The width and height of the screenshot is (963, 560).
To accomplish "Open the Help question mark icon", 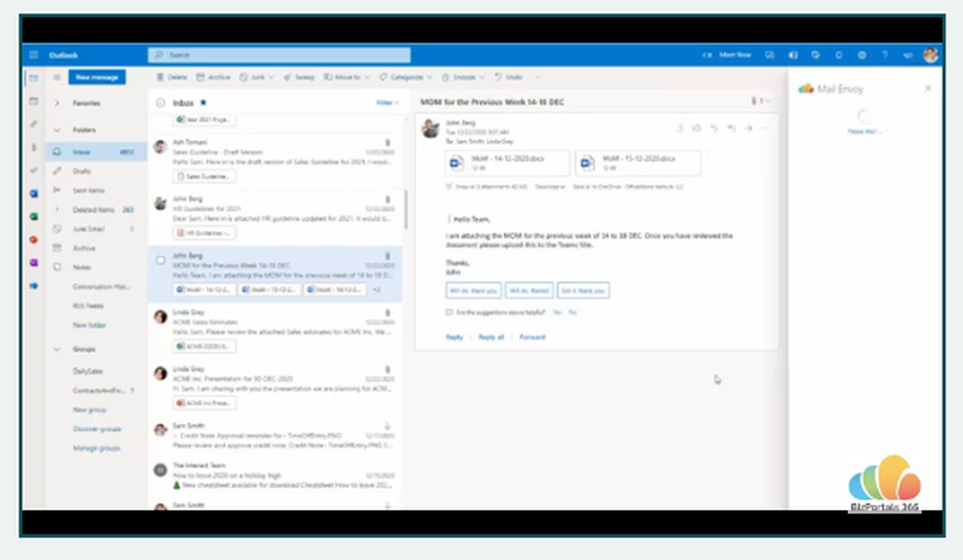I will coord(885,55).
